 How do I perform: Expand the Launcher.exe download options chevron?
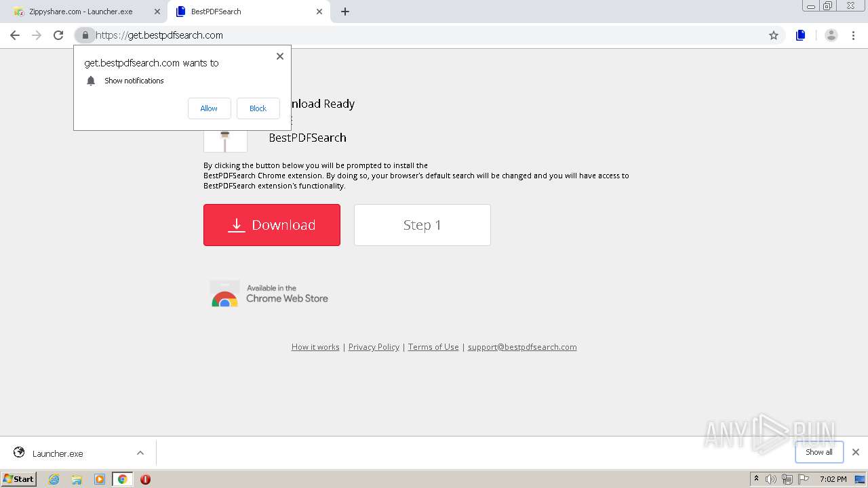(x=140, y=453)
